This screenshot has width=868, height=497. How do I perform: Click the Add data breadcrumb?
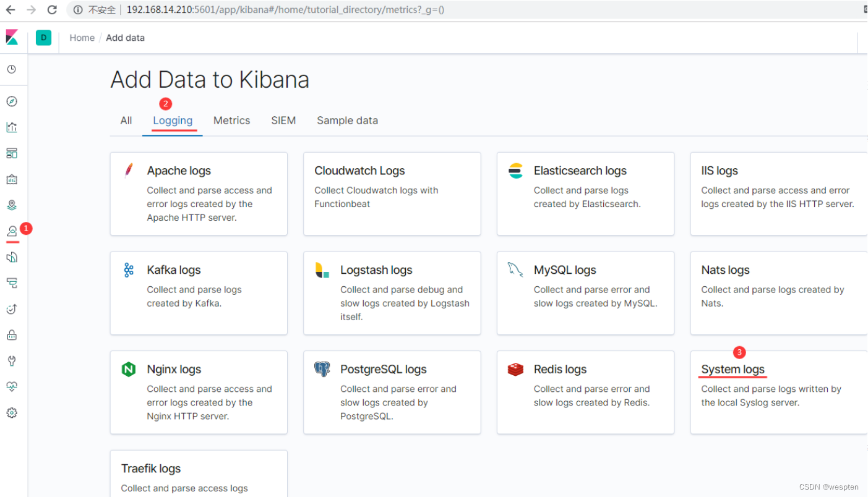coord(126,38)
